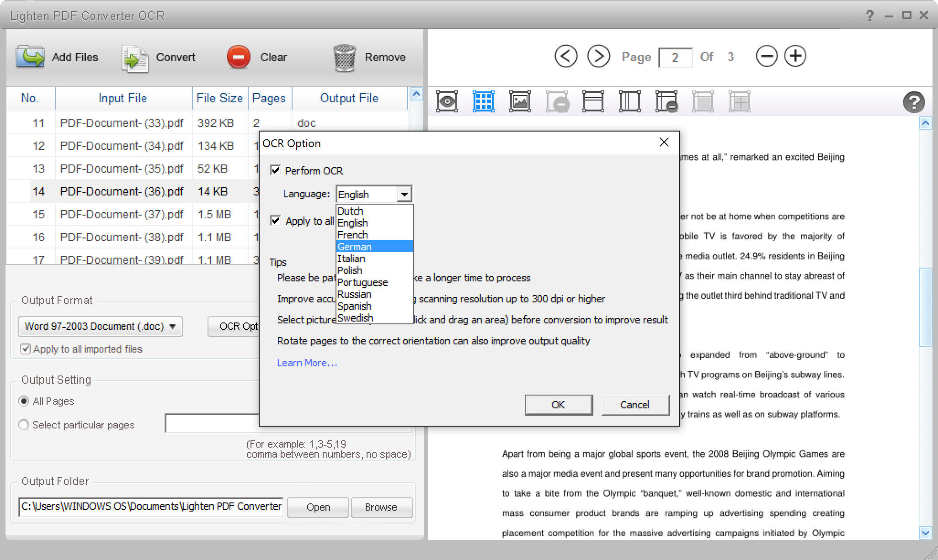Choose Select particular pages radio button
Image resolution: width=938 pixels, height=560 pixels.
tap(24, 425)
